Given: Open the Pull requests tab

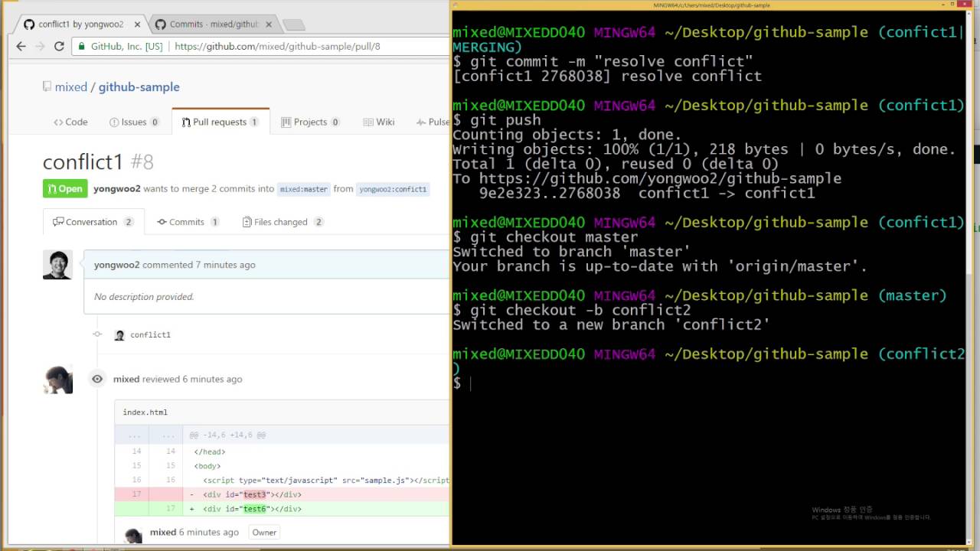Looking at the screenshot, I should (x=220, y=122).
